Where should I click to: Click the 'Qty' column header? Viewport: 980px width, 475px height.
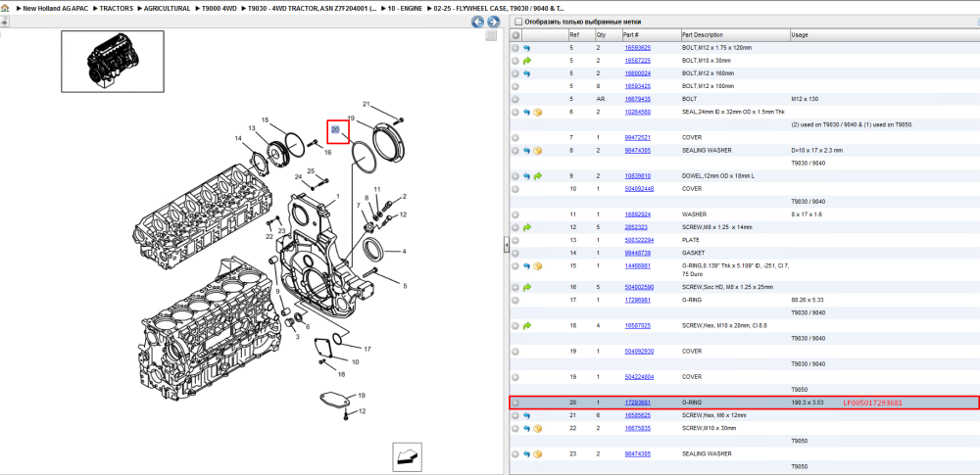pyautogui.click(x=609, y=35)
